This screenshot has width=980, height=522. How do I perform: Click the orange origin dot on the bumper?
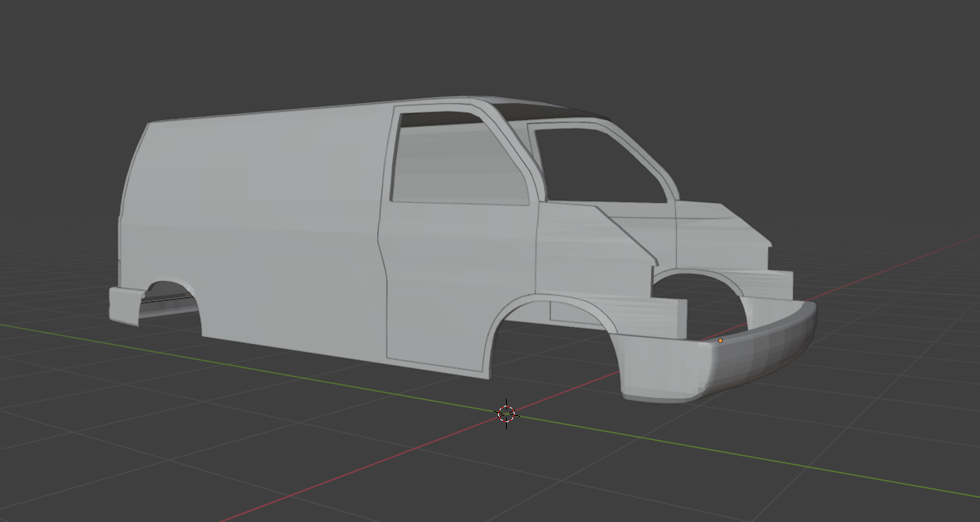720,340
